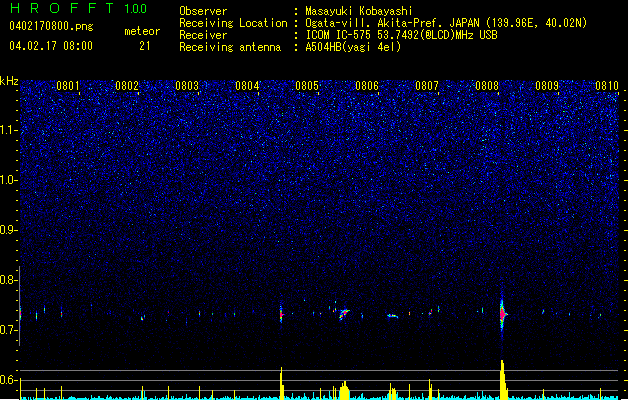
Task: Click the 0808 time marker
Action: [x=487, y=86]
